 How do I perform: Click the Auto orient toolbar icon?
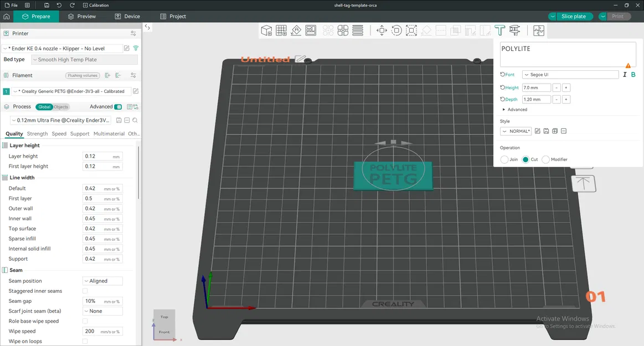tap(296, 30)
